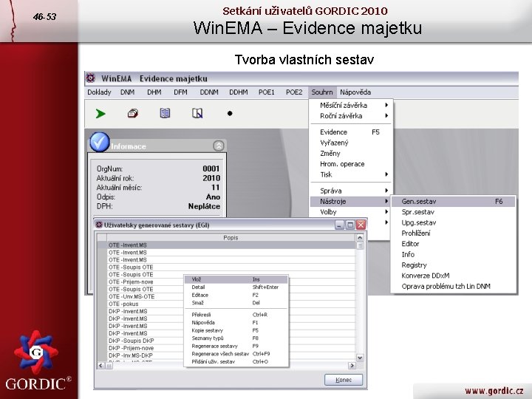Choose Editor in Nástroje submenu
Screen dimensions: 532x399
[x=453, y=244]
